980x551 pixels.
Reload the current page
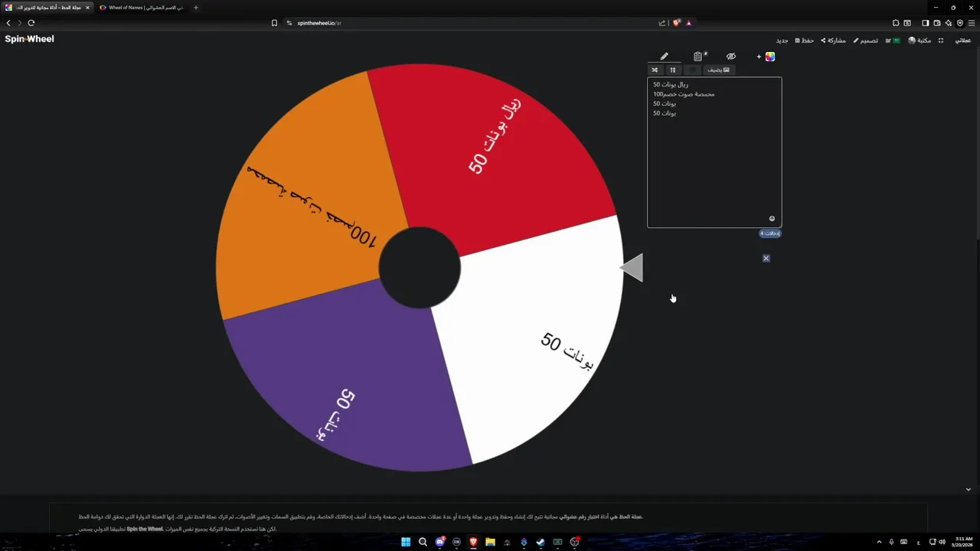point(31,23)
